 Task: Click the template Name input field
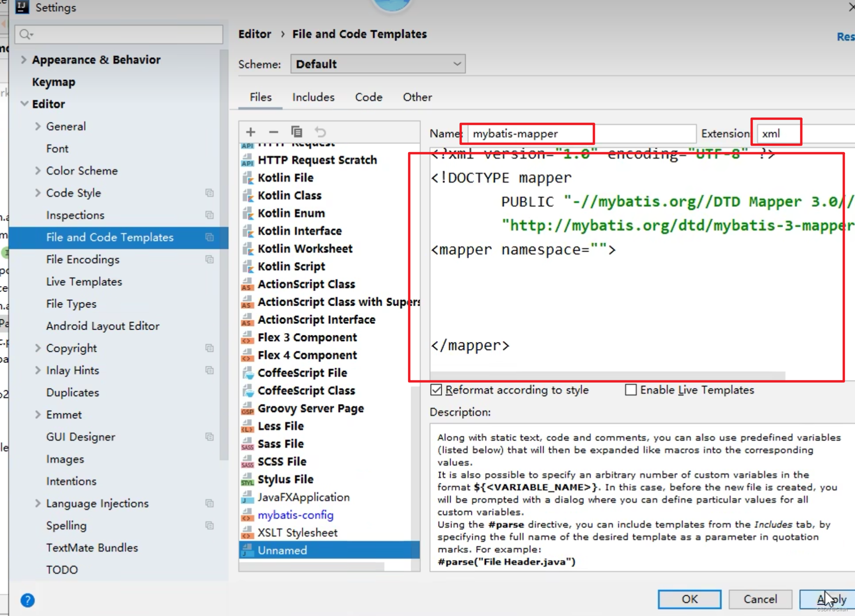point(582,134)
